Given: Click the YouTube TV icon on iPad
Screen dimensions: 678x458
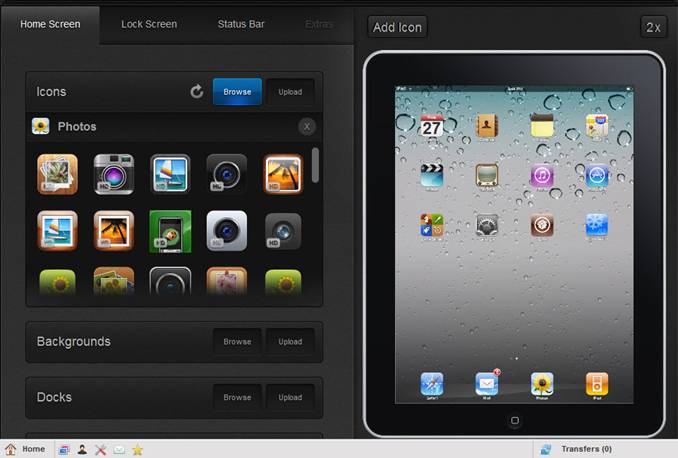Looking at the screenshot, I should 486,175.
